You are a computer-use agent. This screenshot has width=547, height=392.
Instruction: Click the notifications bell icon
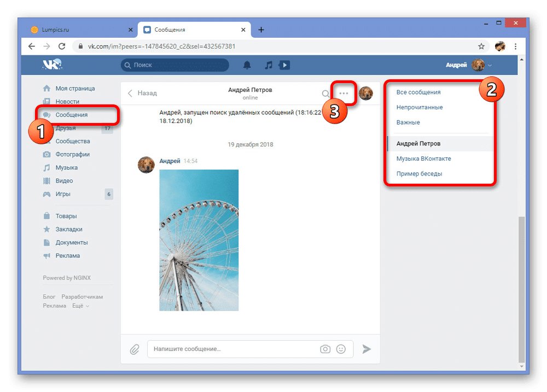[x=247, y=65]
